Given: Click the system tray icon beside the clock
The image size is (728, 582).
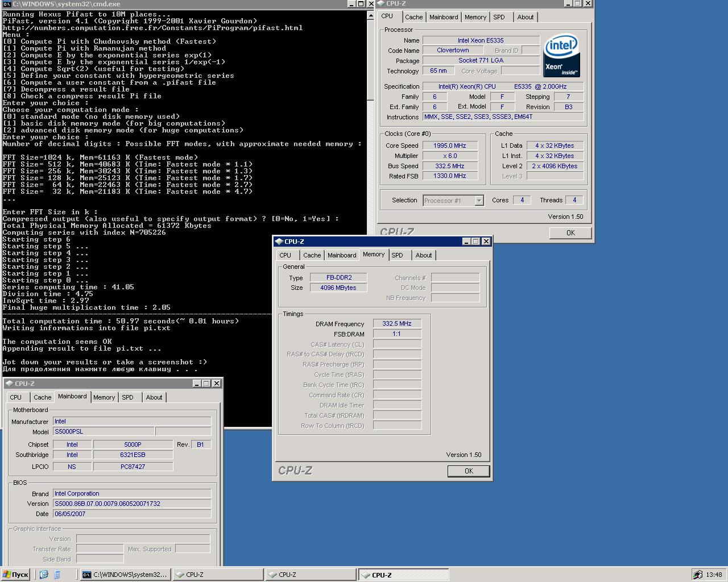Looking at the screenshot, I should 698,575.
